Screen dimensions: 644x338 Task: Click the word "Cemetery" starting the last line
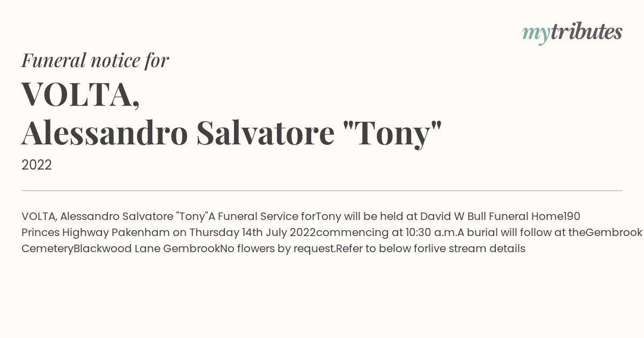(x=47, y=248)
